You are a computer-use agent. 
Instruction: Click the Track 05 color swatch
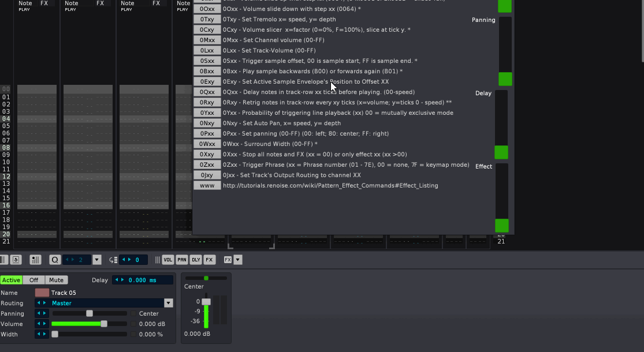point(42,293)
